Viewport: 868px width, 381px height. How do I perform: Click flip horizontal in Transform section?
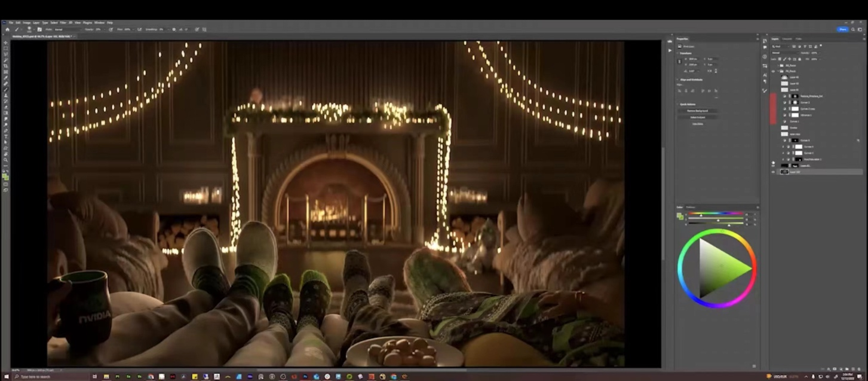[x=710, y=71]
